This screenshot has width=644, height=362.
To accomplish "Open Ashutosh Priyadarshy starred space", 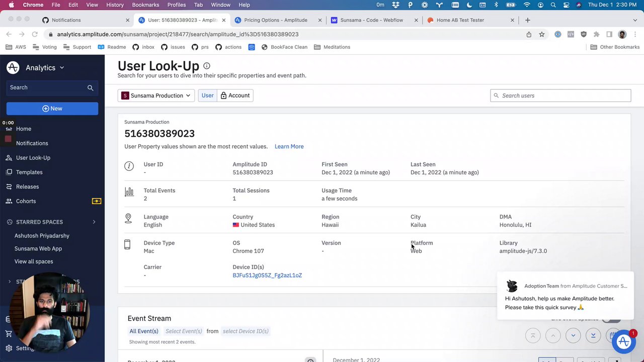I will 42,236.
